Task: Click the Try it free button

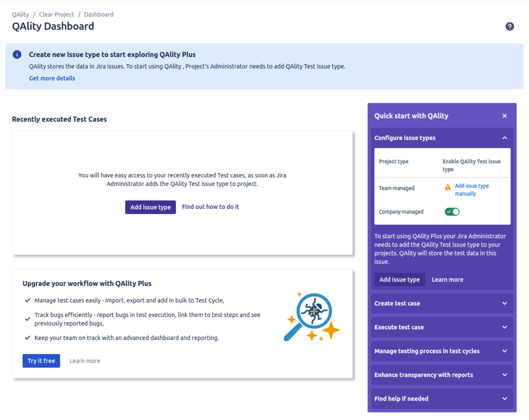Action: (41, 361)
